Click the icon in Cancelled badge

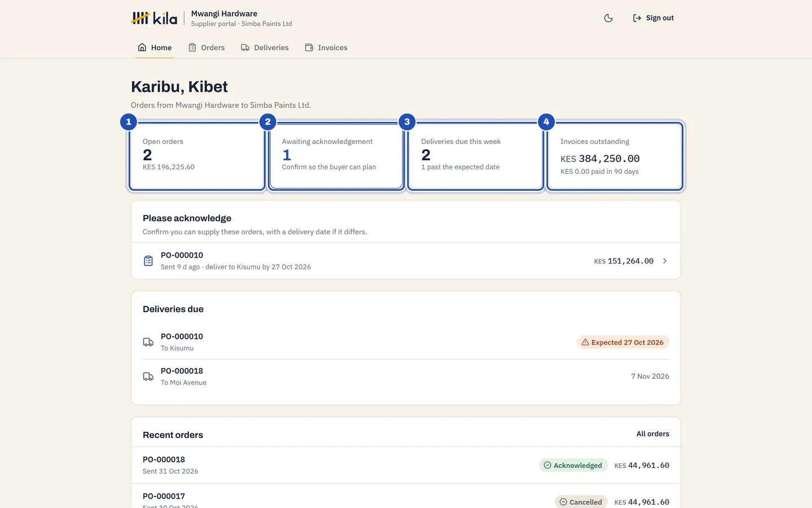tap(563, 502)
